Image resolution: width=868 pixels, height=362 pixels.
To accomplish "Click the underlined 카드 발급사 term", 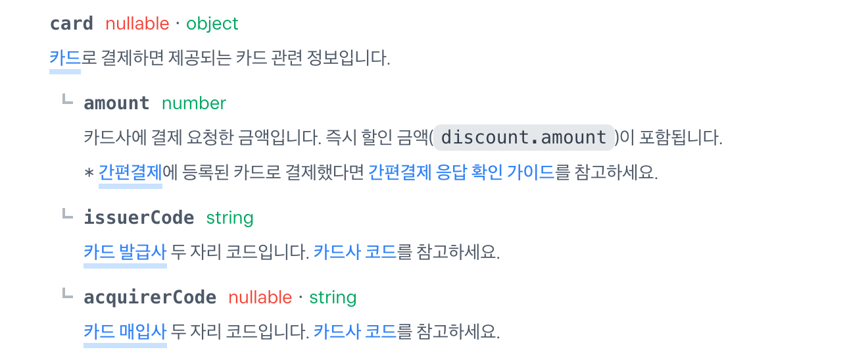I will point(125,252).
